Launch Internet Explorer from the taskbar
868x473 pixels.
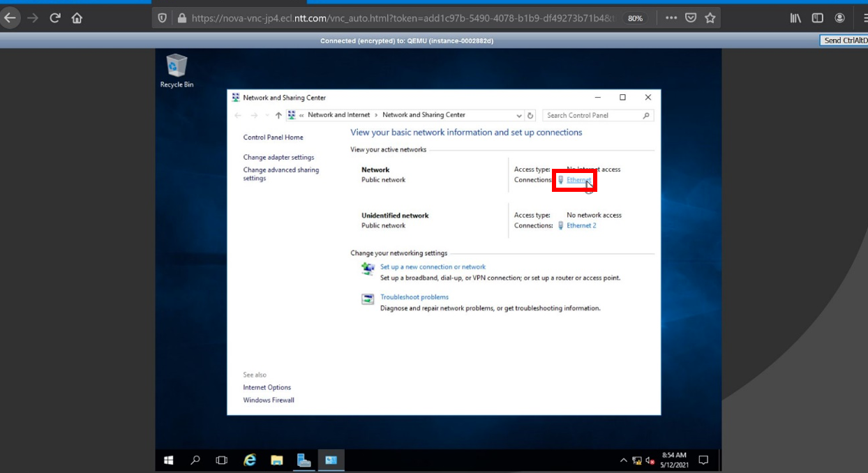[x=250, y=460]
